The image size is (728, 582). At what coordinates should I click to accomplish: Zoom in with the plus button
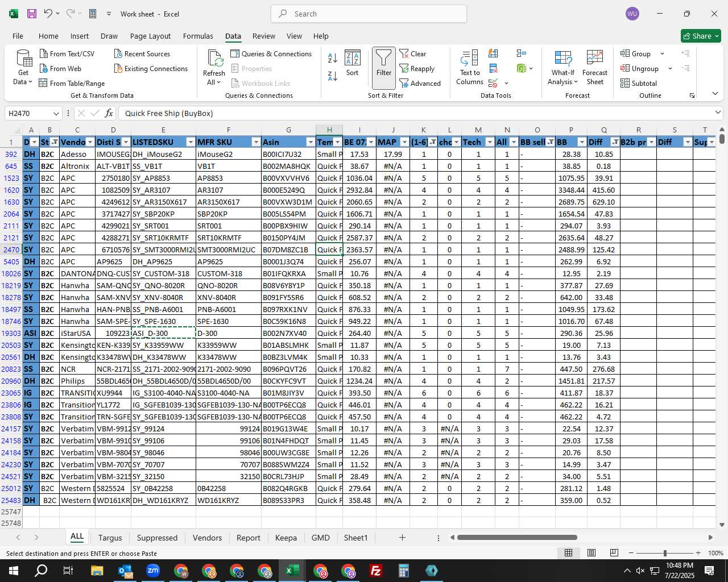click(x=698, y=553)
